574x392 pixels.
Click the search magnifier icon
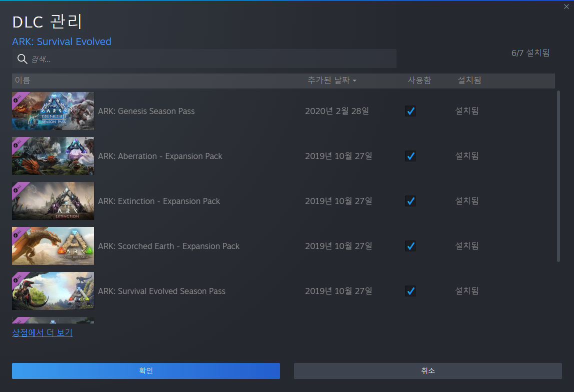(x=22, y=58)
